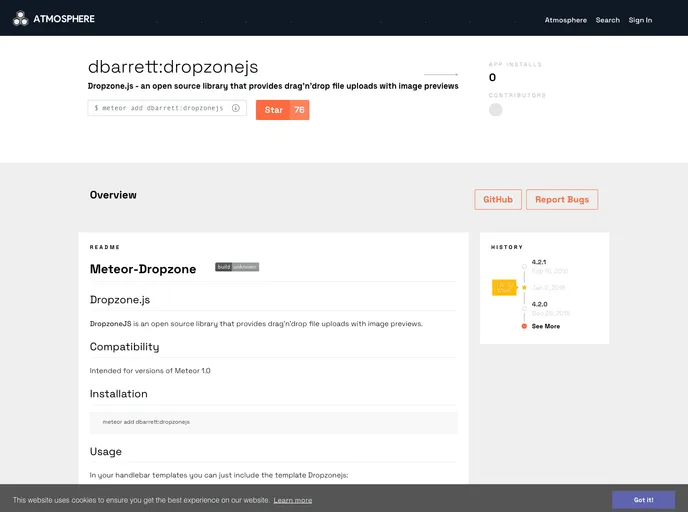Open the GitHub repository button
Screen dimensions: 688x512
tap(497, 199)
